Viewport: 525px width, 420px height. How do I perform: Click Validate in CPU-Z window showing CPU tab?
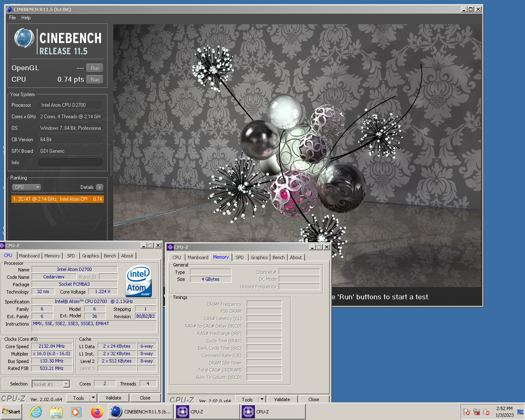click(x=113, y=398)
